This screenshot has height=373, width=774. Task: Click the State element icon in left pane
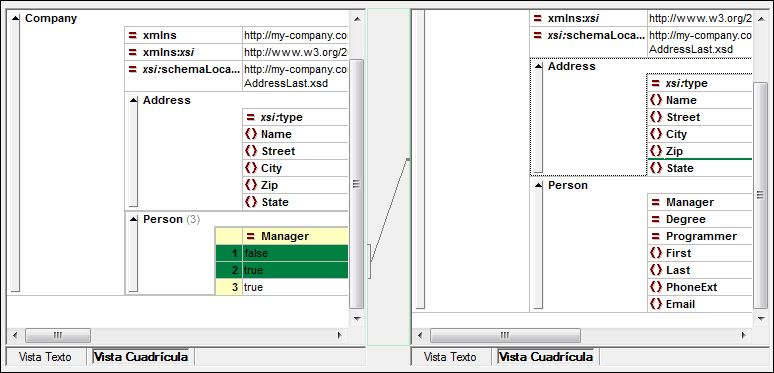click(x=251, y=202)
